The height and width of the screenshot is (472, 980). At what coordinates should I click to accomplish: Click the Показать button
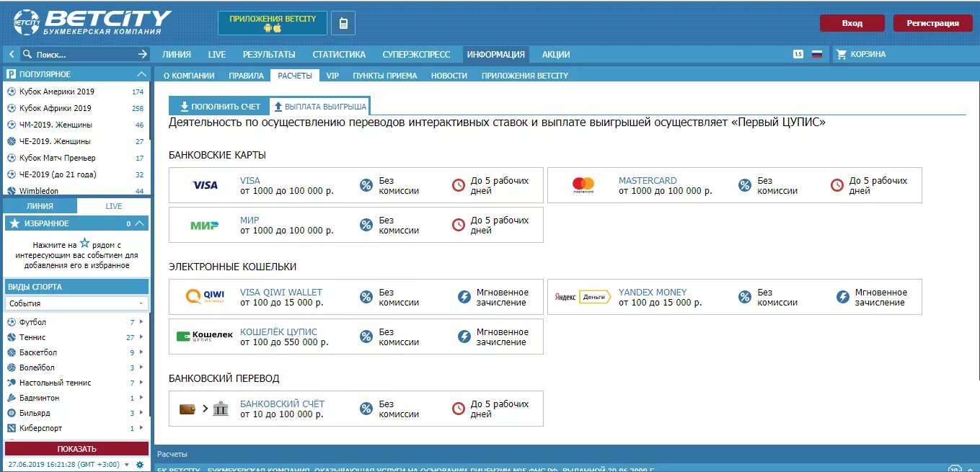76,449
